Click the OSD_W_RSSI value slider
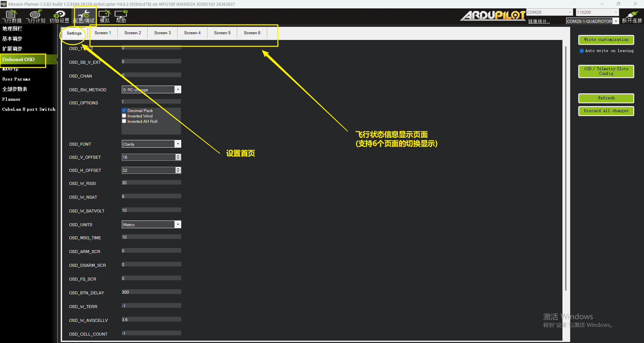 point(151,183)
